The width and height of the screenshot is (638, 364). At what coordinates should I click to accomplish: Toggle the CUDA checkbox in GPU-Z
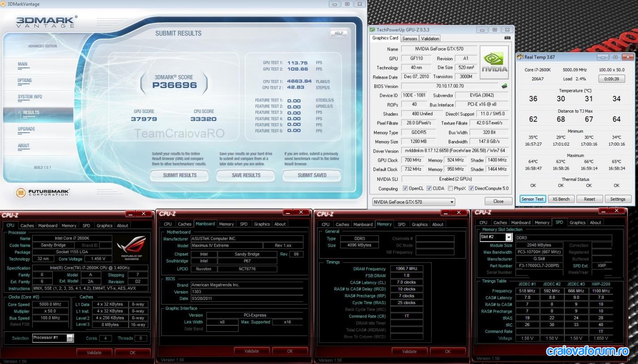pyautogui.click(x=429, y=188)
